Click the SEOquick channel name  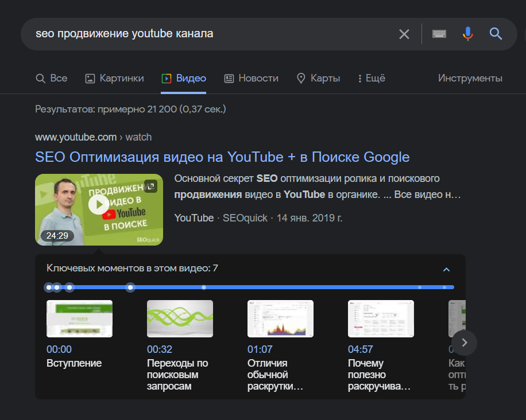[245, 218]
